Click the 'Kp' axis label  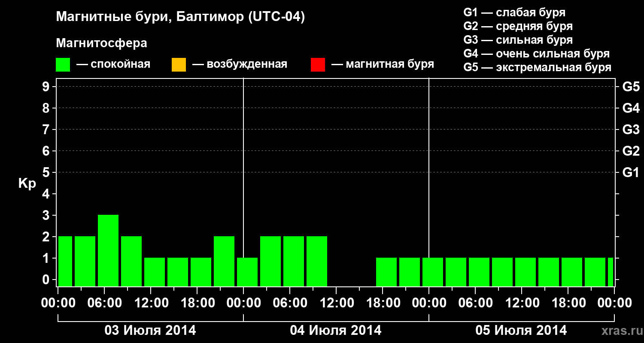point(27,184)
